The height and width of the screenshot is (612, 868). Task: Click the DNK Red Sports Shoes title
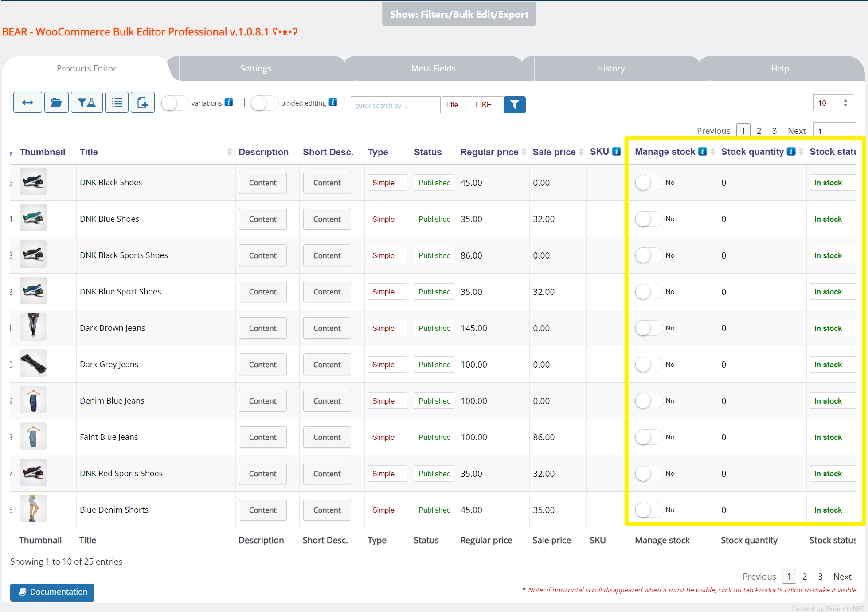(121, 473)
